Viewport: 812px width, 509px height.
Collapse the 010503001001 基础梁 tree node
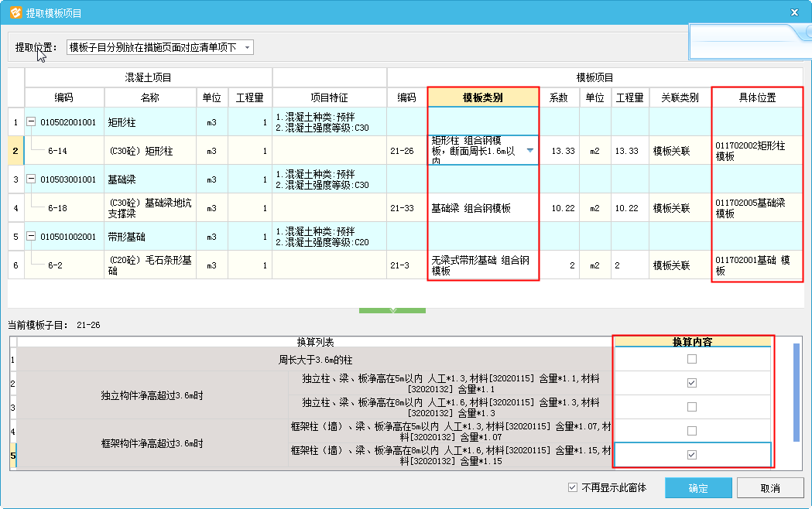click(x=32, y=179)
